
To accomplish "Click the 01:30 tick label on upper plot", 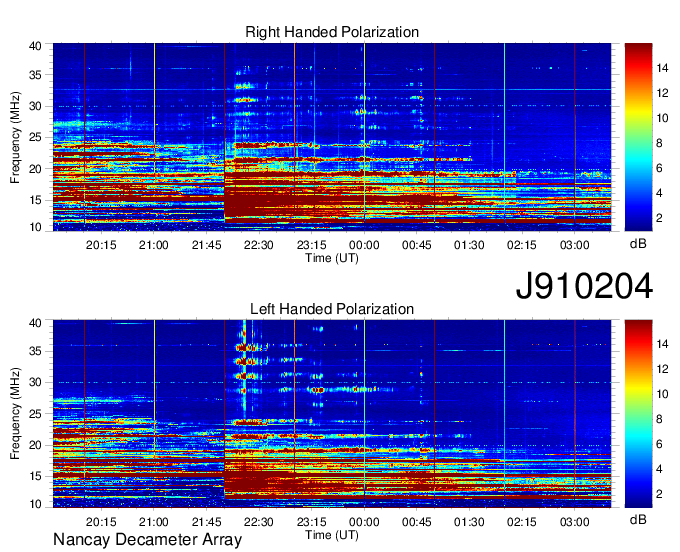I will coord(469,245).
